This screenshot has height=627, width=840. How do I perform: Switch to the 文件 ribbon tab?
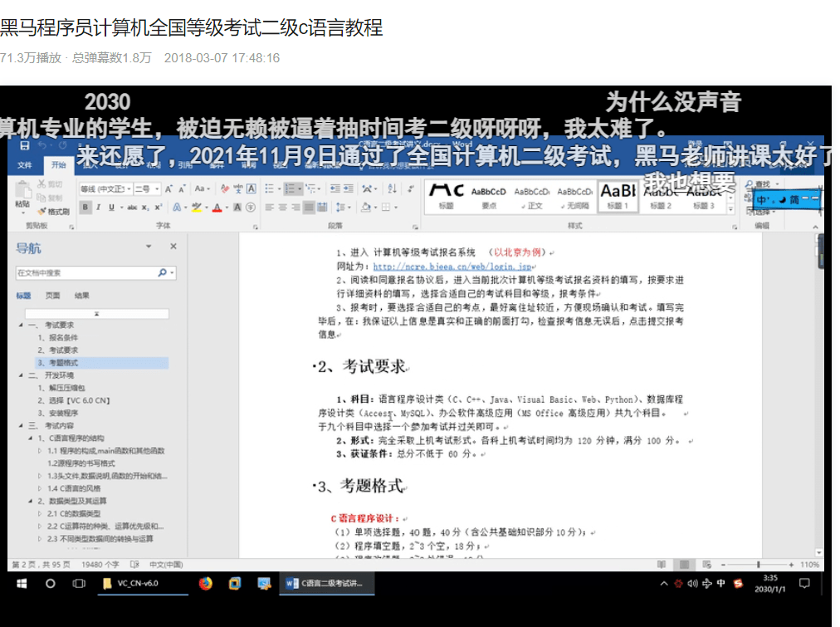[x=26, y=164]
